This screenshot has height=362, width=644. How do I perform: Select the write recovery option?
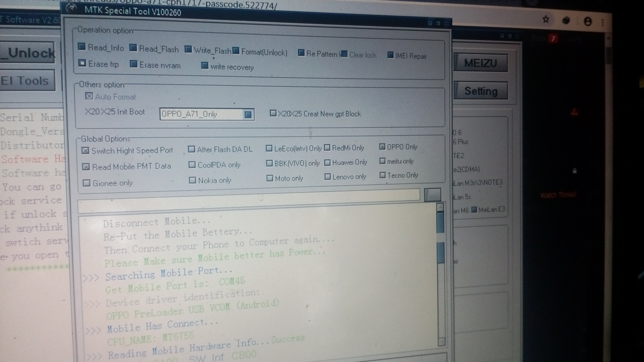tap(204, 66)
